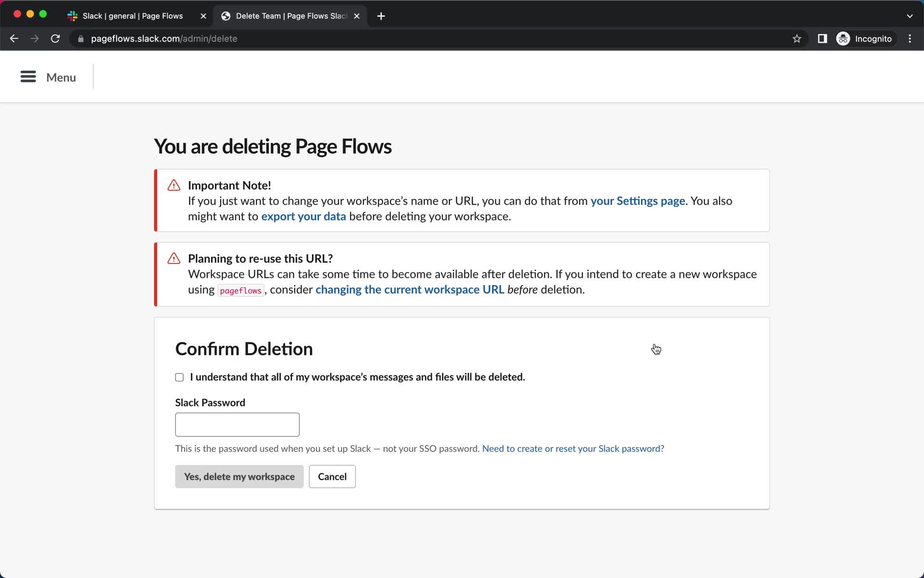Click the Important Note warning icon
Screen dimensions: 924x578
(174, 185)
